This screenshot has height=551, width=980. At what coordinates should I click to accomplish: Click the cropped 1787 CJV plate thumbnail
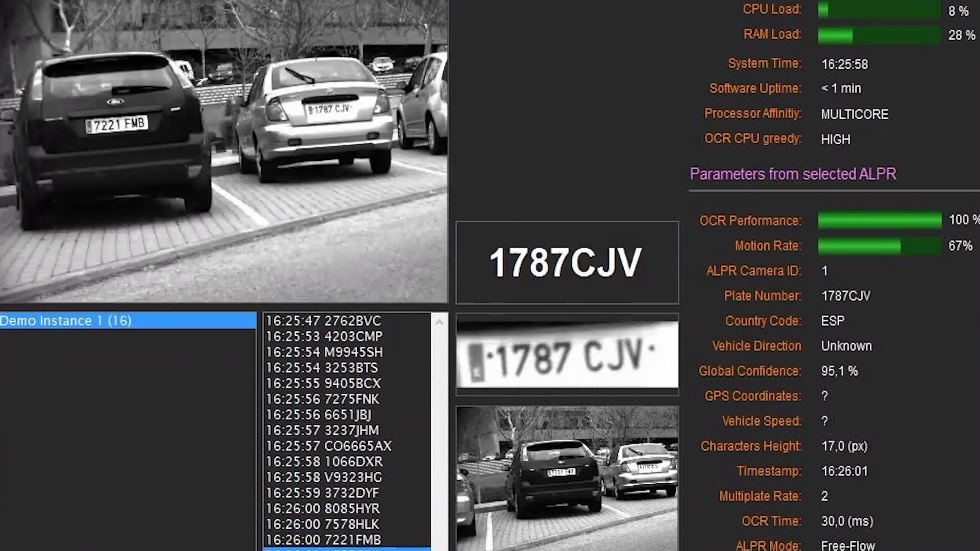click(x=567, y=354)
